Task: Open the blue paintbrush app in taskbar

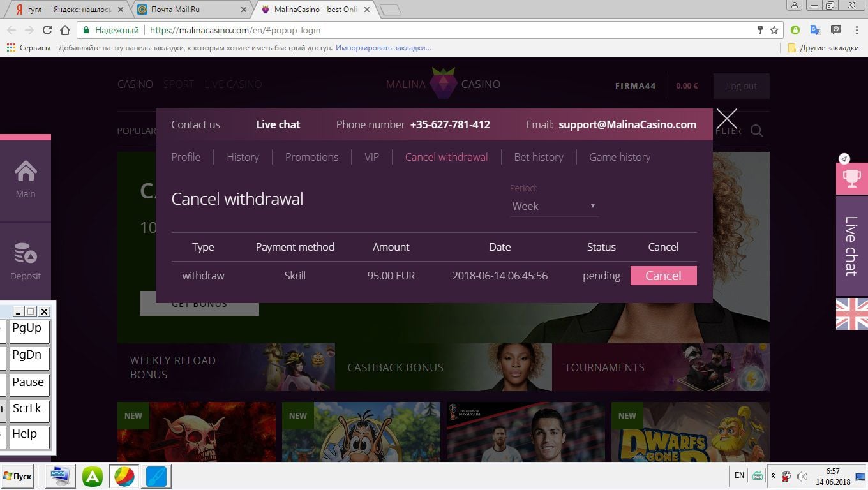Action: tap(156, 477)
